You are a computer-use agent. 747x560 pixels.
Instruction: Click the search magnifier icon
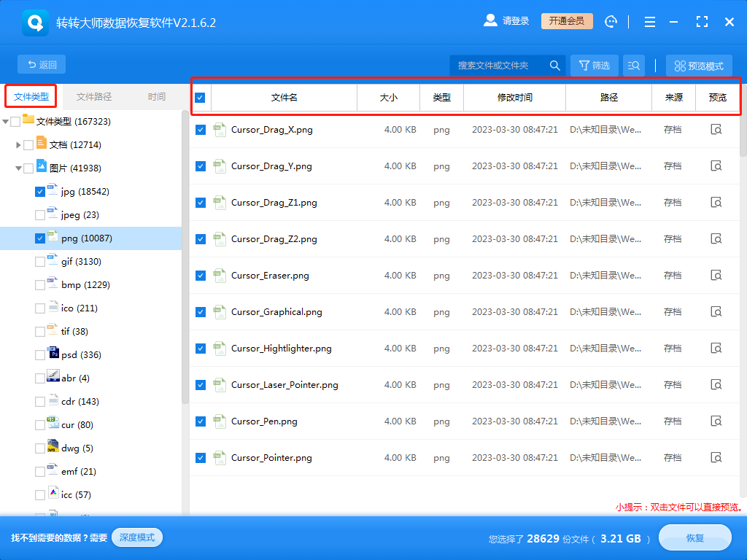coord(554,65)
